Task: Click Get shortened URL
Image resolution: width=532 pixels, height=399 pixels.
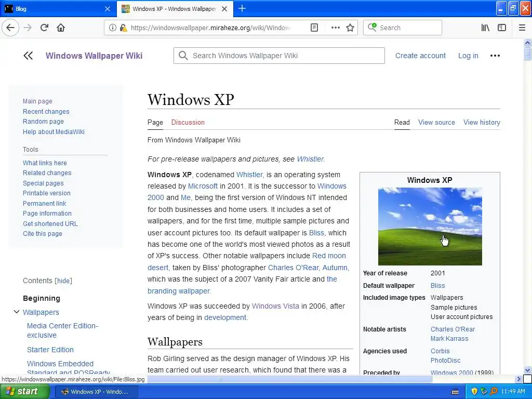Action: coord(50,223)
